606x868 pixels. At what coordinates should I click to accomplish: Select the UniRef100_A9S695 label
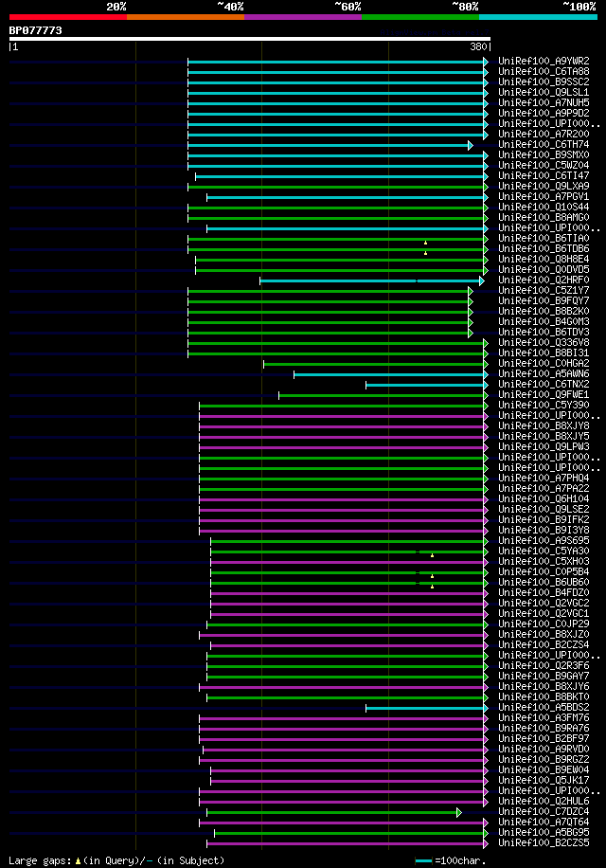point(544,540)
